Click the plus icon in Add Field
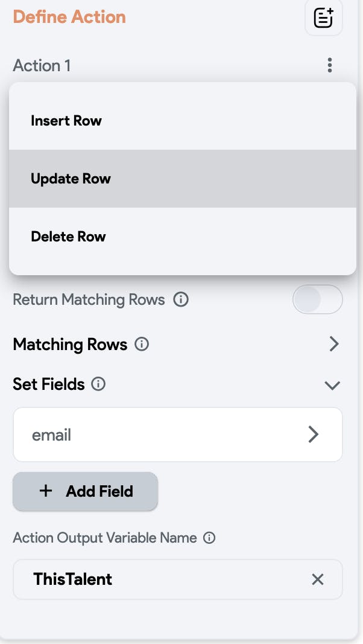Screen dimensions: 363x644 pos(45,491)
